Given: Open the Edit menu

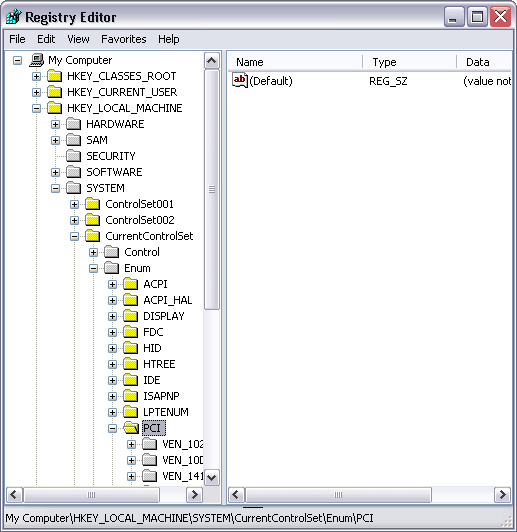Looking at the screenshot, I should pos(46,39).
